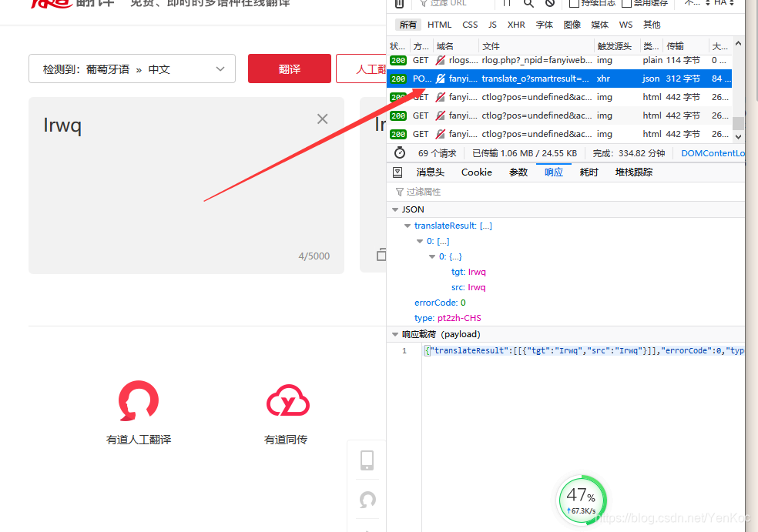This screenshot has height=532, width=758.
Task: Click the insecure lock icon on the translate_o row
Action: [x=441, y=79]
